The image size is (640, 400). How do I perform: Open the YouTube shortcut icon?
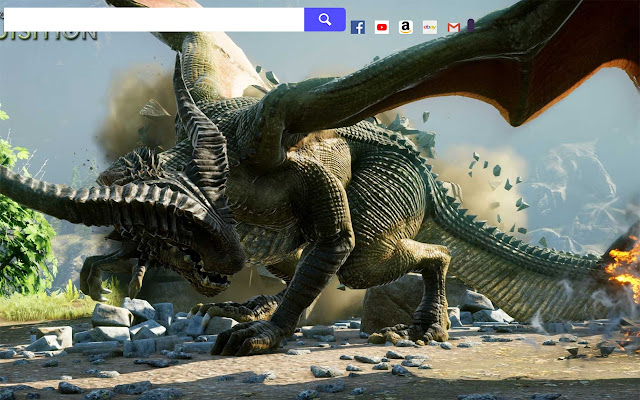click(382, 27)
